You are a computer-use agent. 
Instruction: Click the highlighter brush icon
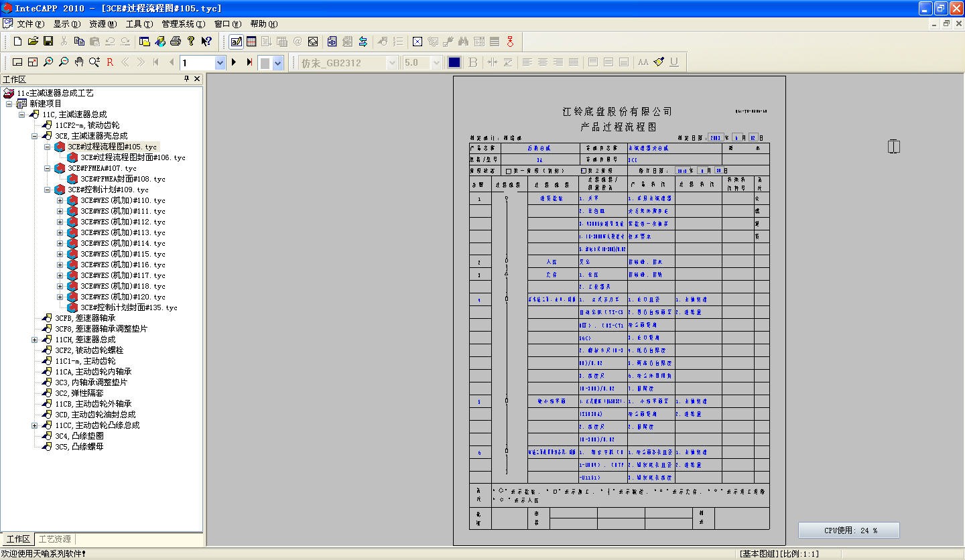(x=659, y=62)
